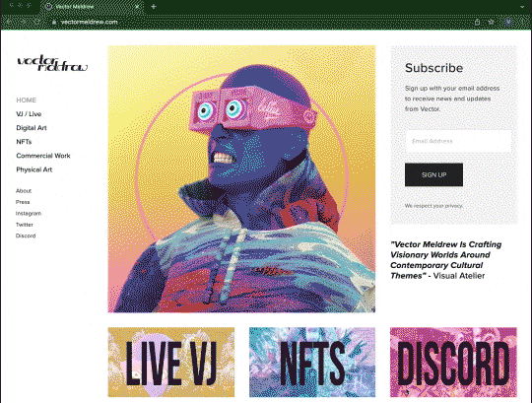Click the browser forward arrow
This screenshot has width=532, height=403.
[23, 22]
